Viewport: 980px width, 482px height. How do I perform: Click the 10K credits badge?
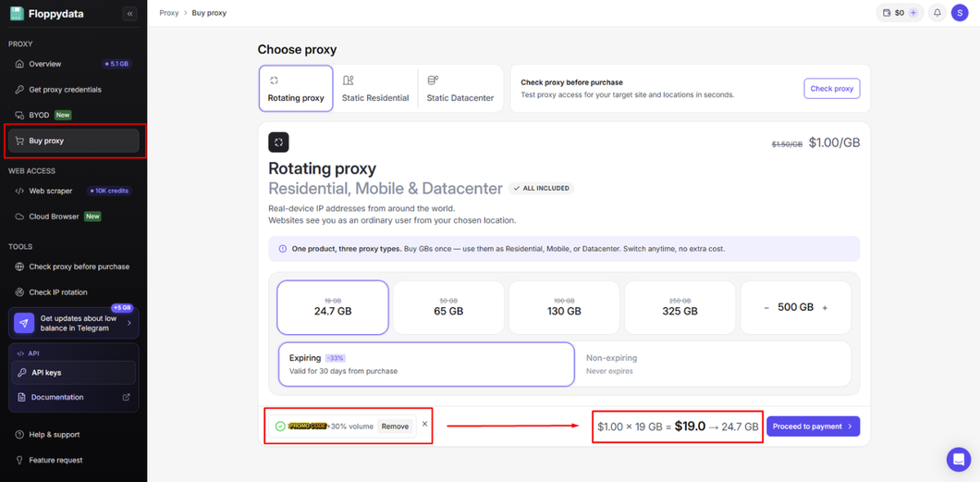pyautogui.click(x=110, y=191)
